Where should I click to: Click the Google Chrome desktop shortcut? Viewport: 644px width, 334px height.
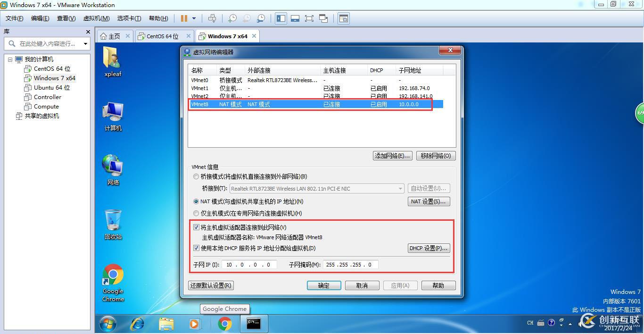click(x=113, y=283)
